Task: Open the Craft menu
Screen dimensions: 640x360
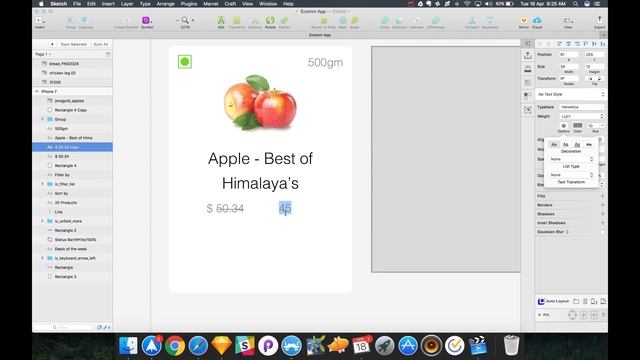Action: coord(230,4)
